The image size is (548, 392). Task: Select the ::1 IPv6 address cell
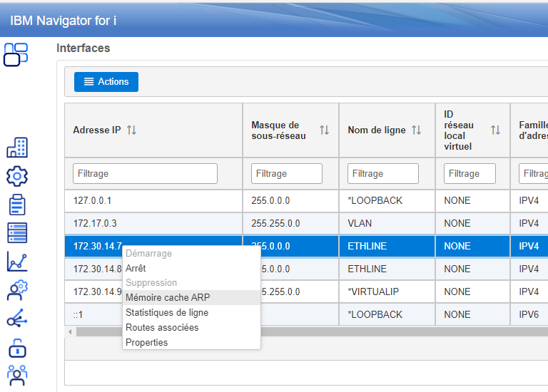click(x=78, y=315)
